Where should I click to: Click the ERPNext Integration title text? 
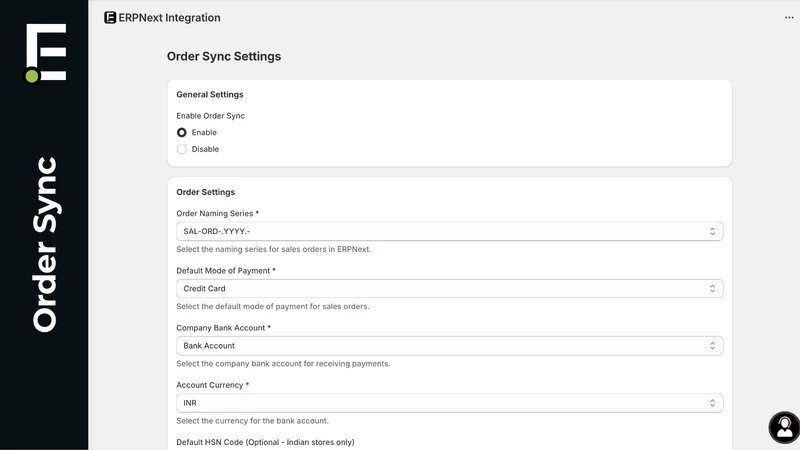pos(169,18)
